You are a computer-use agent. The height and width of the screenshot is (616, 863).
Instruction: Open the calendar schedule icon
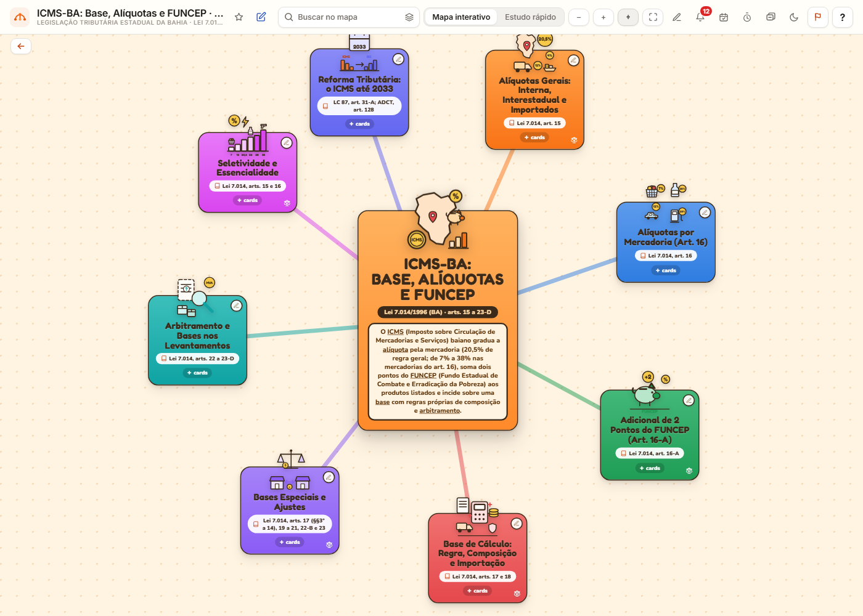pyautogui.click(x=724, y=17)
